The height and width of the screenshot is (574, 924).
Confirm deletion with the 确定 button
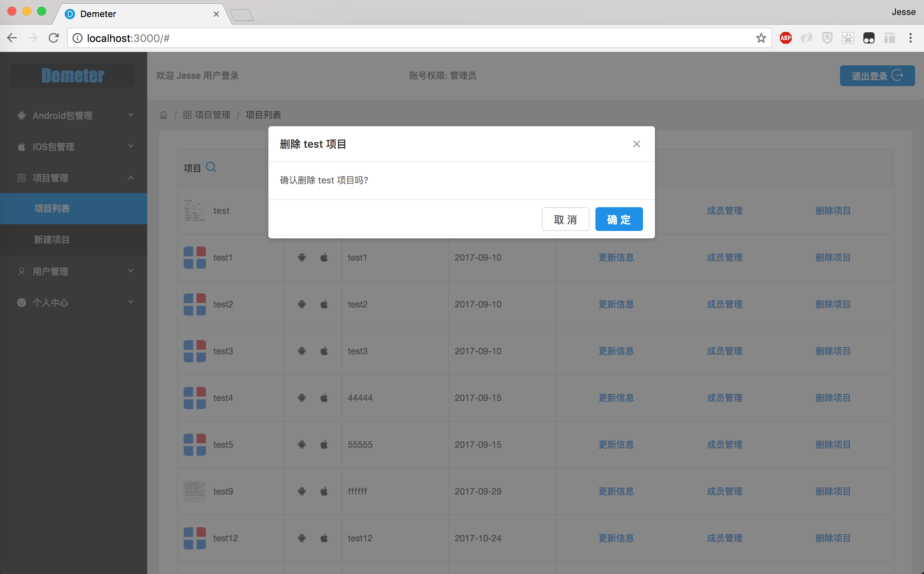618,219
